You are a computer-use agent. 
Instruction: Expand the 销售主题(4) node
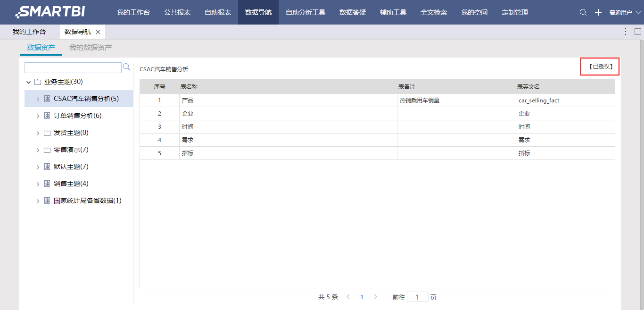click(38, 184)
